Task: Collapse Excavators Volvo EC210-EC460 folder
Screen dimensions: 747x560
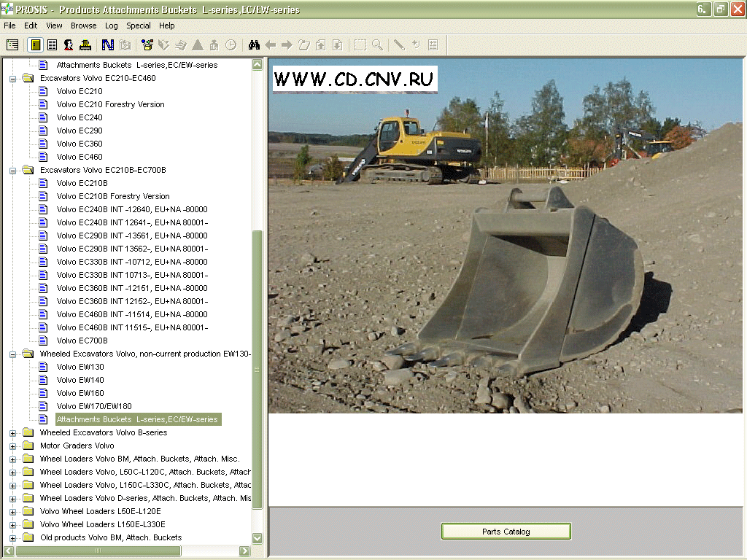Action: (x=13, y=79)
